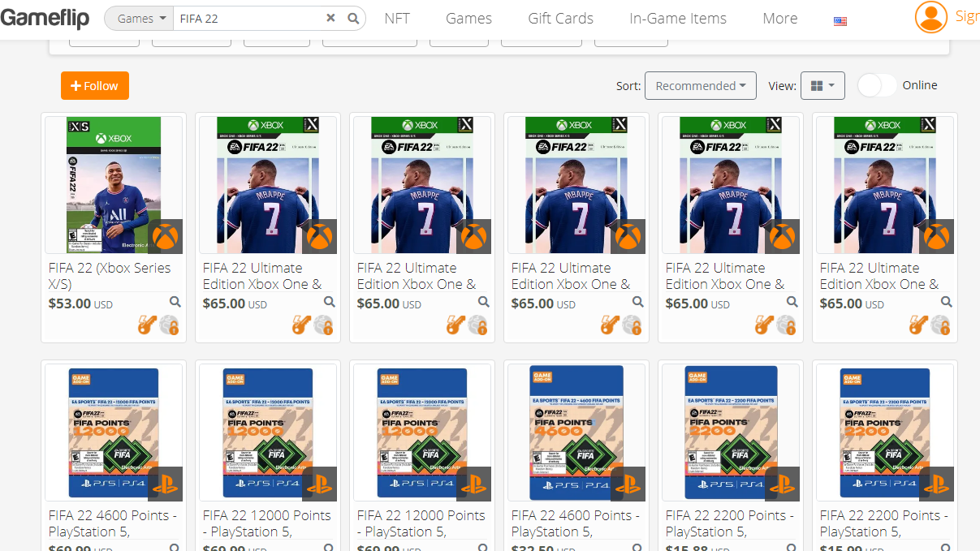Click the locked globe icon on $53.00 listing
980x551 pixels.
169,325
